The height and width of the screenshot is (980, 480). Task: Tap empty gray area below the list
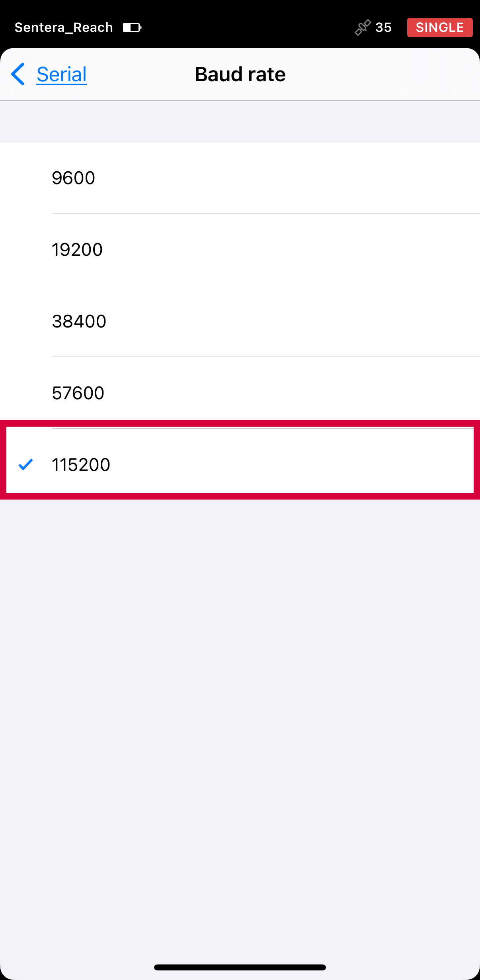tap(240, 717)
